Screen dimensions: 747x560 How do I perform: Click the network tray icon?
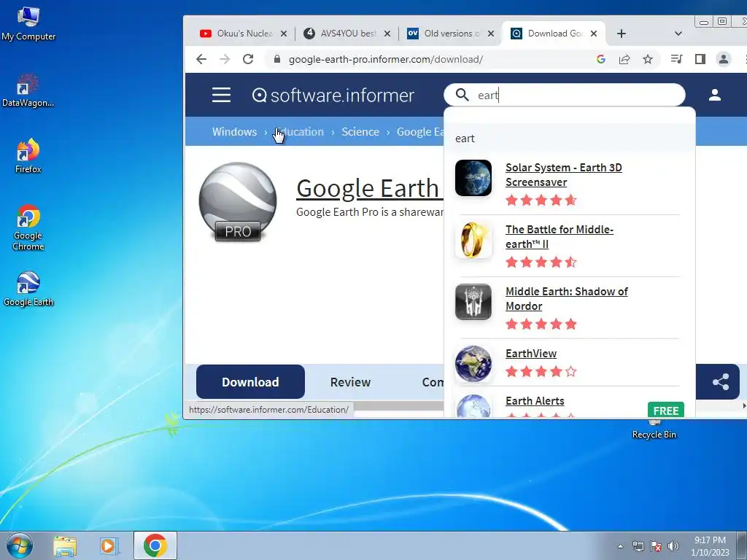[638, 546]
